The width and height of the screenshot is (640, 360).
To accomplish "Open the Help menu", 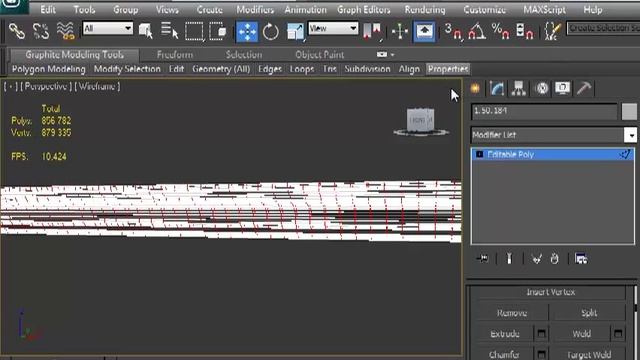I will point(593,9).
